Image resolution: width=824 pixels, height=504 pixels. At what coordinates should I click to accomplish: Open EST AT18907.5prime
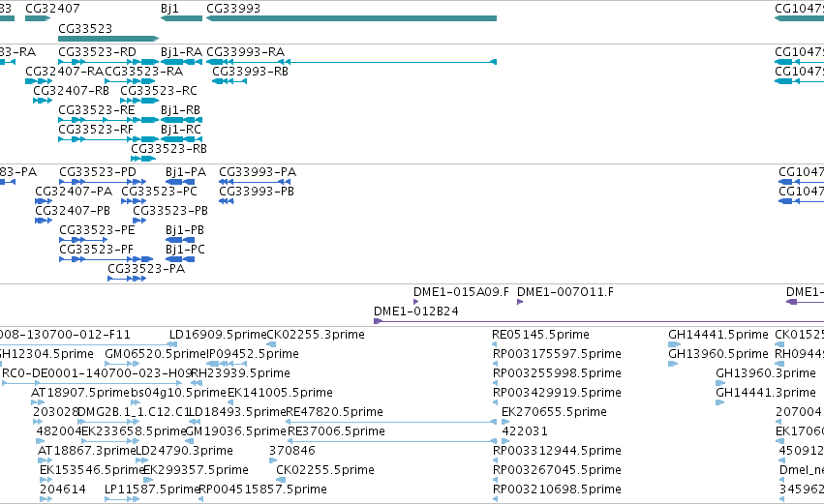coord(38,402)
